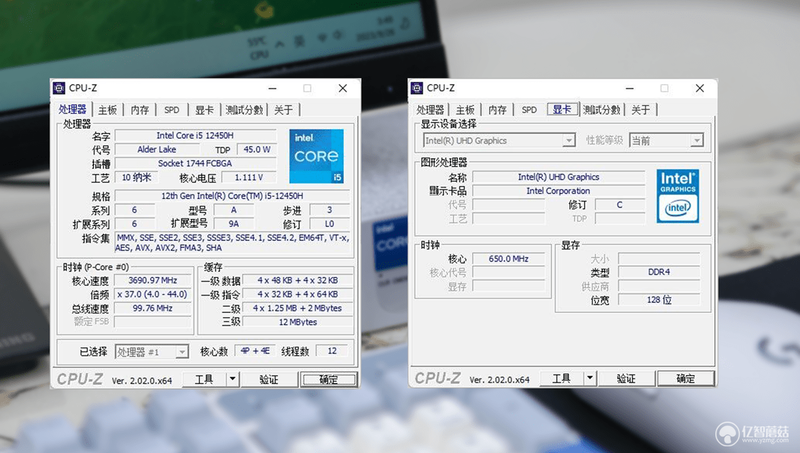The width and height of the screenshot is (800, 453).
Task: Close the right CPU-Z window
Action: tap(699, 88)
